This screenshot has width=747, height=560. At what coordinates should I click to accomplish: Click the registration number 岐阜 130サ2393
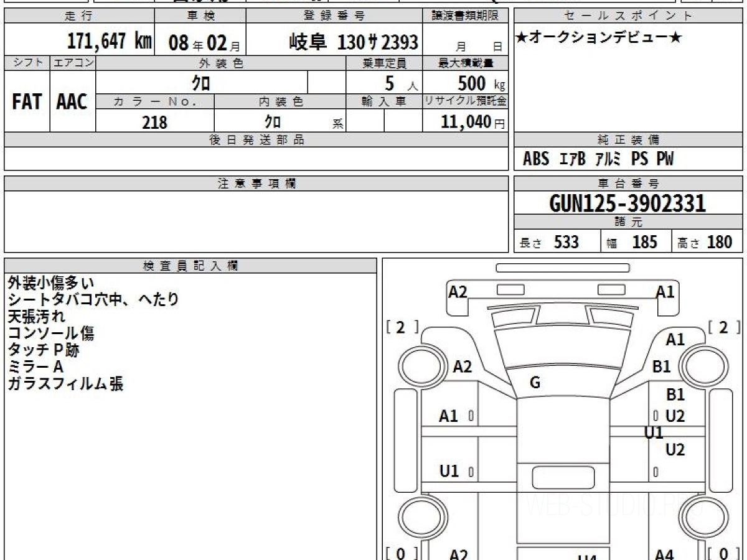point(354,42)
